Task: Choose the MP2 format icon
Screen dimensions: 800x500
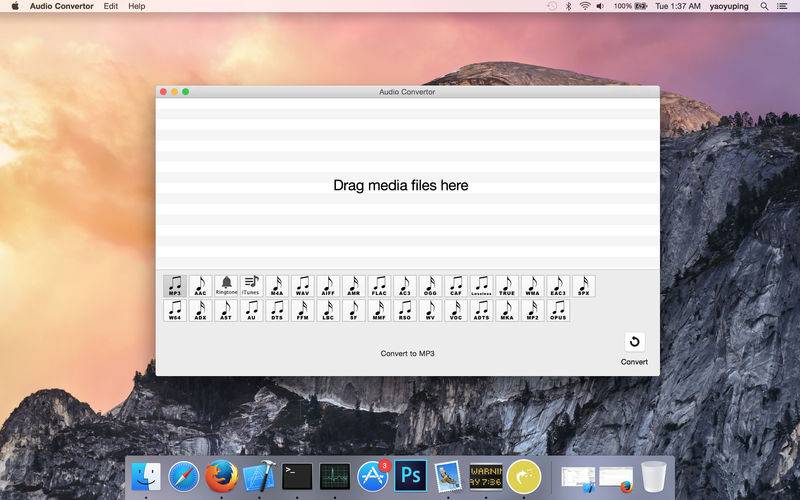Action: [532, 310]
